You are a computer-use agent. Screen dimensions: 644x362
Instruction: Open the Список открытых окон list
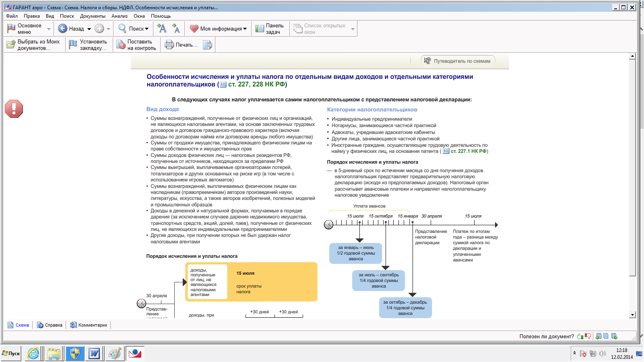coord(319,29)
